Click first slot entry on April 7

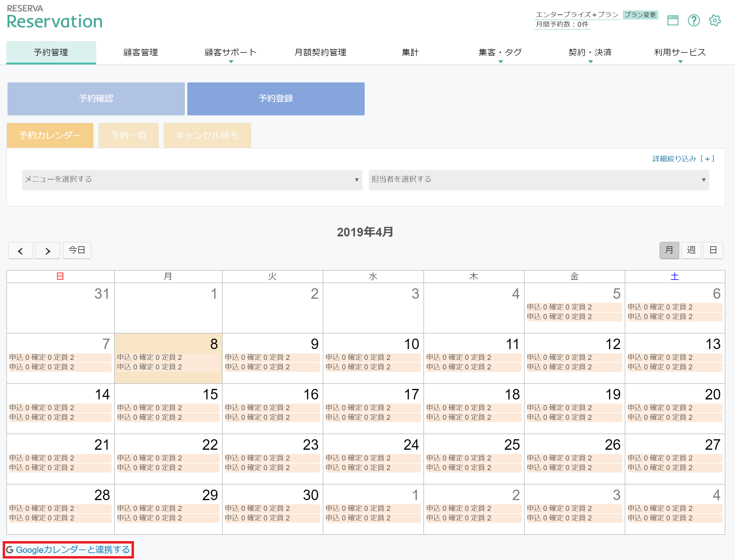click(60, 357)
